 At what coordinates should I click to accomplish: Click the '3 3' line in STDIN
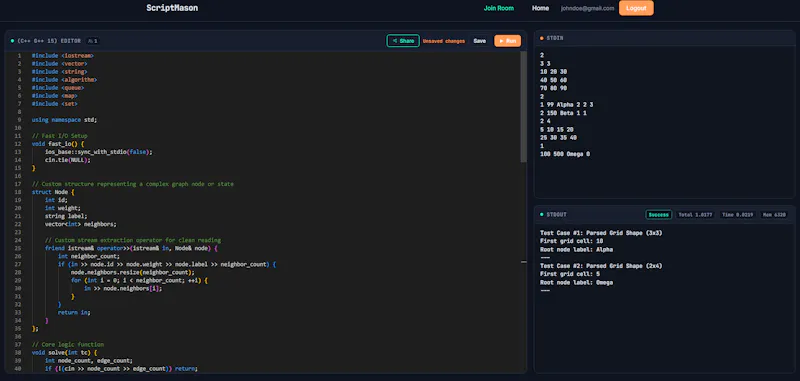tap(544, 64)
